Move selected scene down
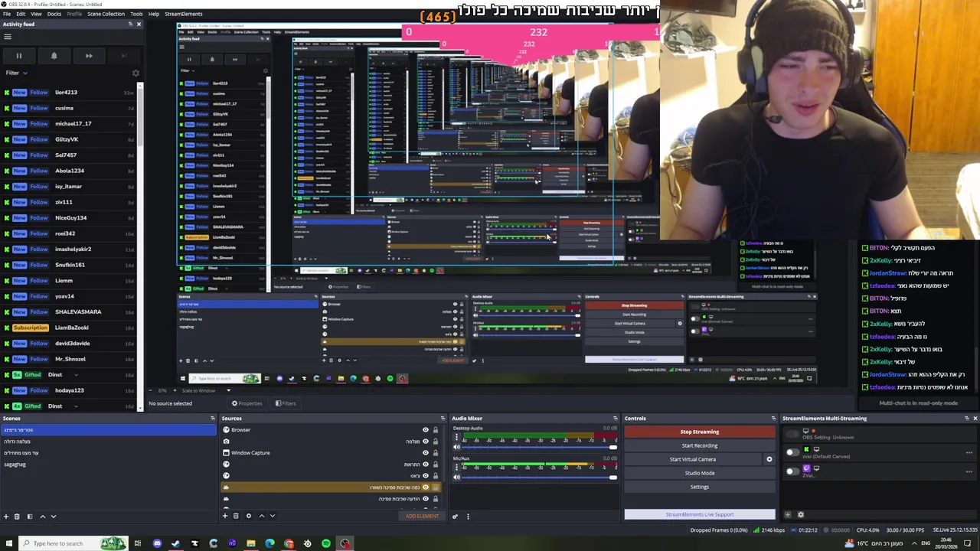 [53, 517]
